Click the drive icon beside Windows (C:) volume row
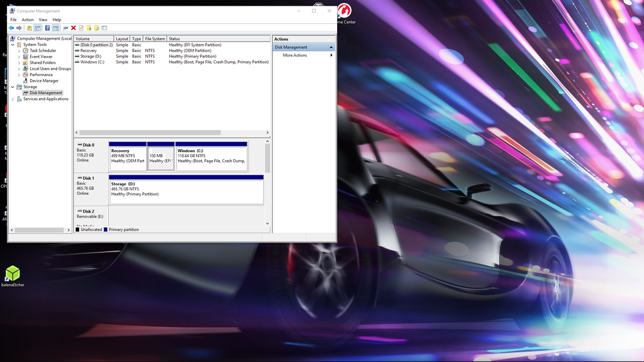Screen dimensions: 644x362 [x=77, y=62]
